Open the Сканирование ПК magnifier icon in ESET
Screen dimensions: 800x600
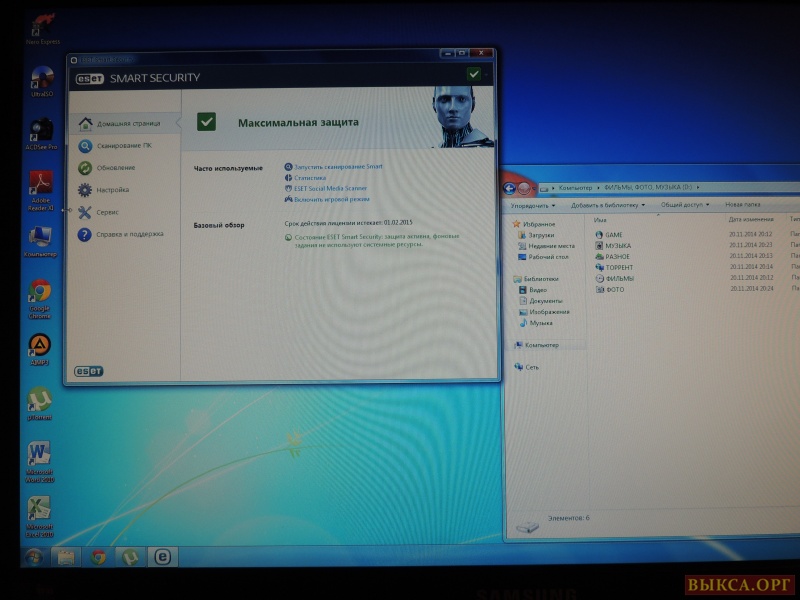point(86,145)
